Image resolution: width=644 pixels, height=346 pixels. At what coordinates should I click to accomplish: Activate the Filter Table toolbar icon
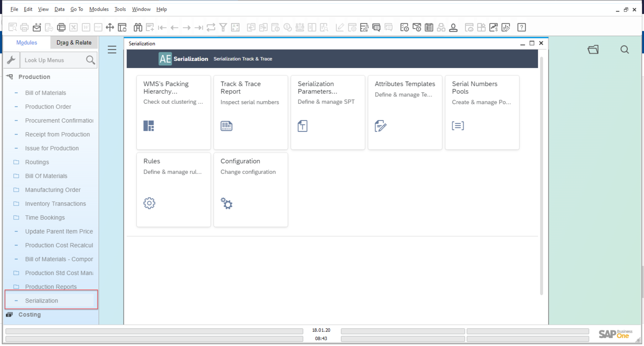[x=223, y=27]
